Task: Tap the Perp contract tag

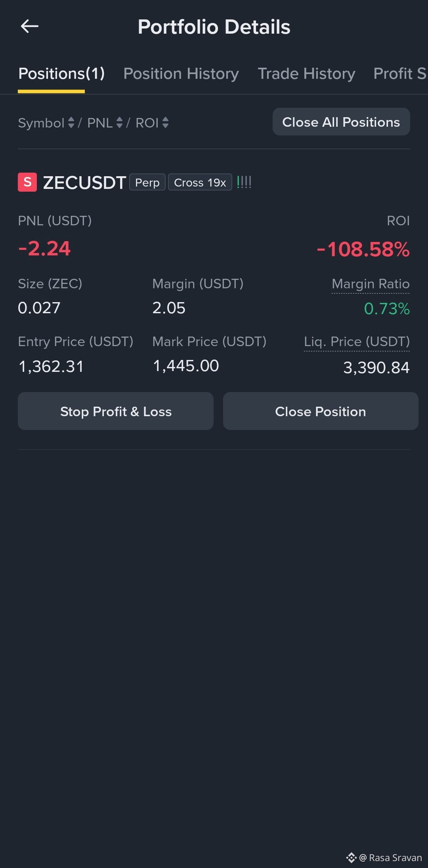Action: (x=147, y=182)
